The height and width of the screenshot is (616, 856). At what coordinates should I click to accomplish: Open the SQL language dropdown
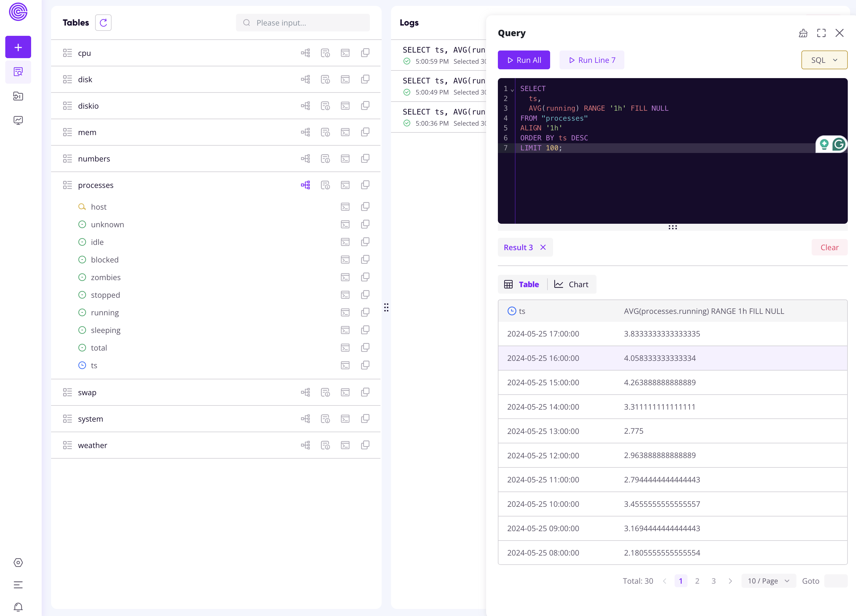pos(823,60)
